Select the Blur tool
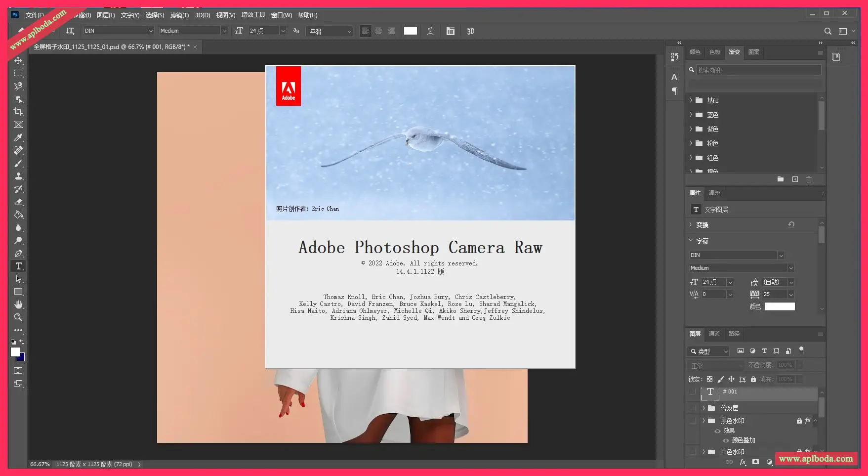This screenshot has width=868, height=476. point(18,227)
